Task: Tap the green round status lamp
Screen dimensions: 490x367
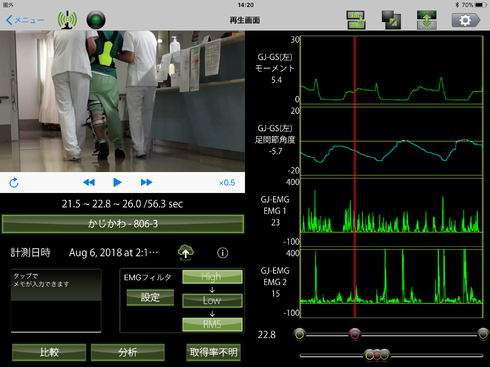Action: pos(96,20)
